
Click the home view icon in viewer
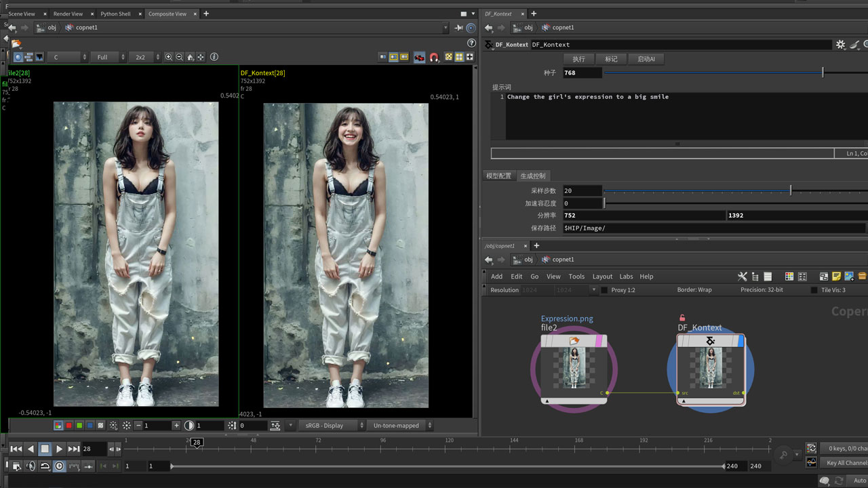(191, 58)
